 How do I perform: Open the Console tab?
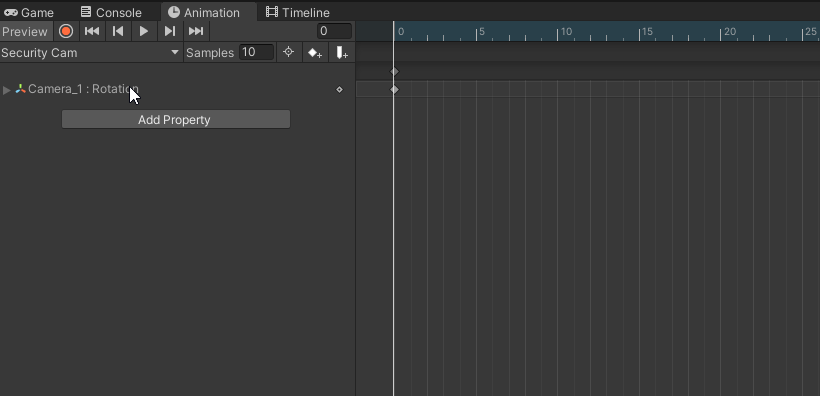pyautogui.click(x=111, y=12)
